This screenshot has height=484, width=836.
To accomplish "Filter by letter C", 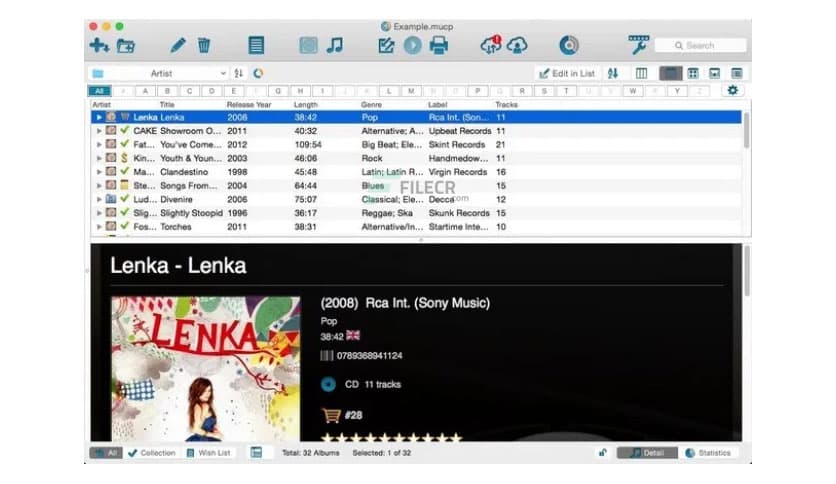I will coord(189,91).
